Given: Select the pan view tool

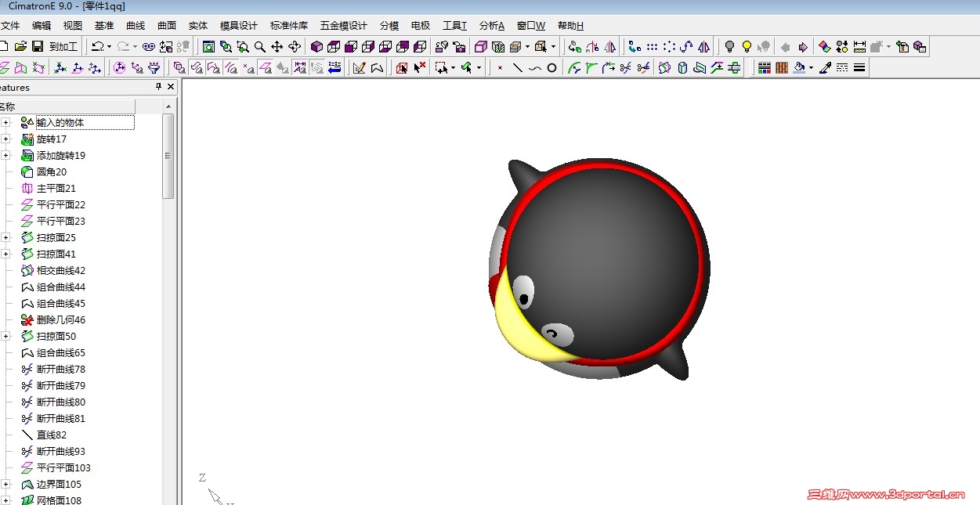Looking at the screenshot, I should [277, 47].
